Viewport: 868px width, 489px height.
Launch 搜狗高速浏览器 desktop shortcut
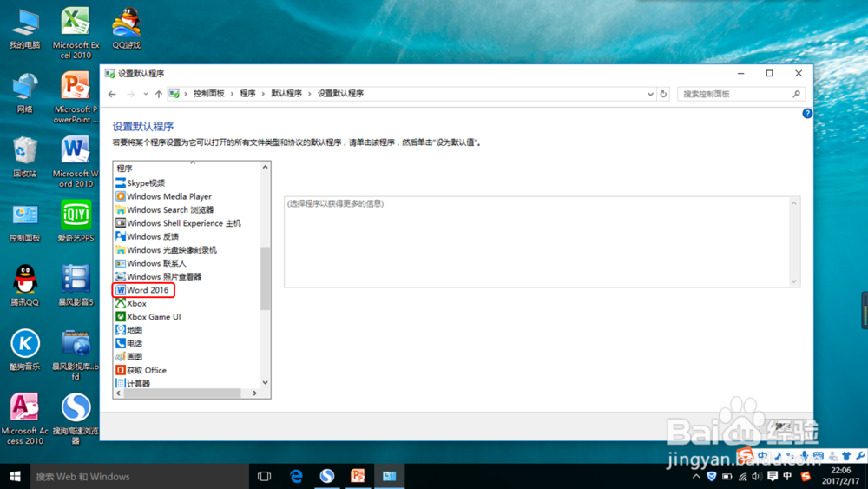pyautogui.click(x=76, y=419)
